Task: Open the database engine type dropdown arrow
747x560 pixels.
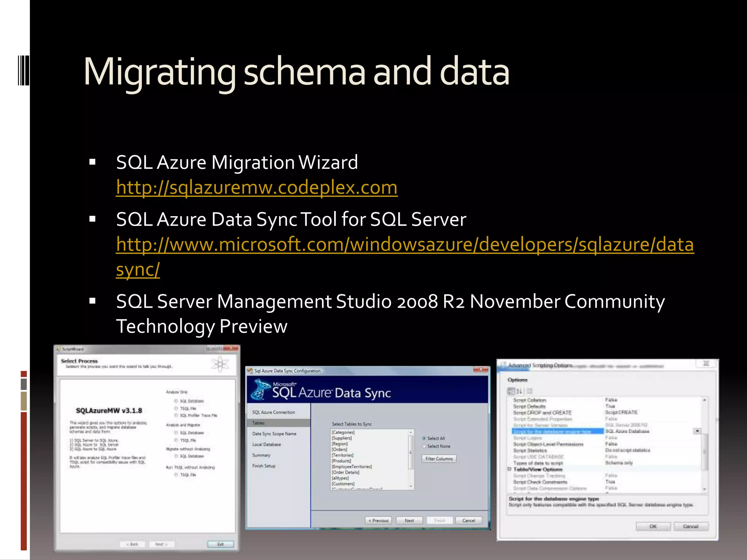Action: coord(697,431)
